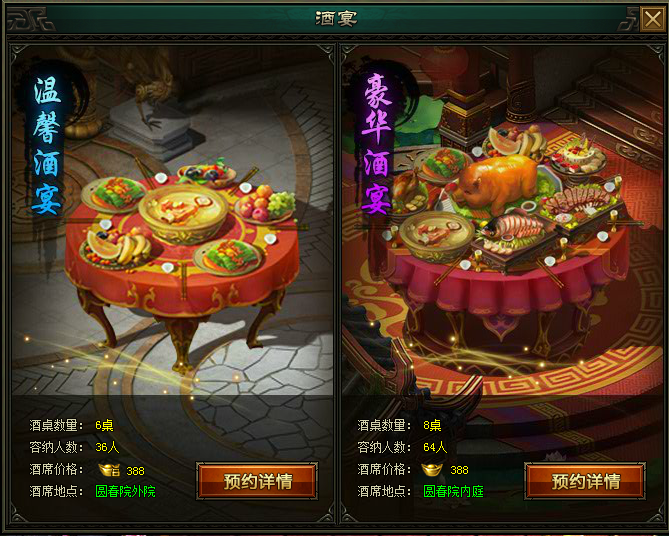Click the 64人 capacity value
The width and height of the screenshot is (669, 536).
pyautogui.click(x=435, y=447)
